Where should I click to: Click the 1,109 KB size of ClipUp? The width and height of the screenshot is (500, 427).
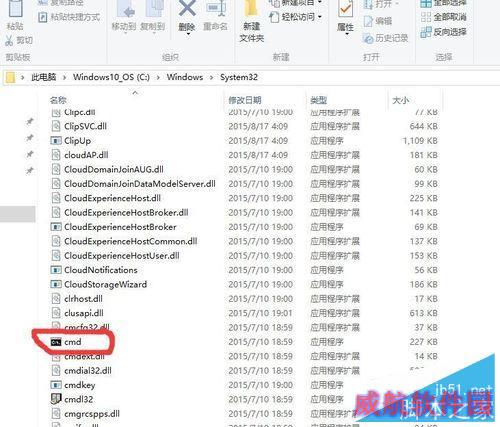420,141
